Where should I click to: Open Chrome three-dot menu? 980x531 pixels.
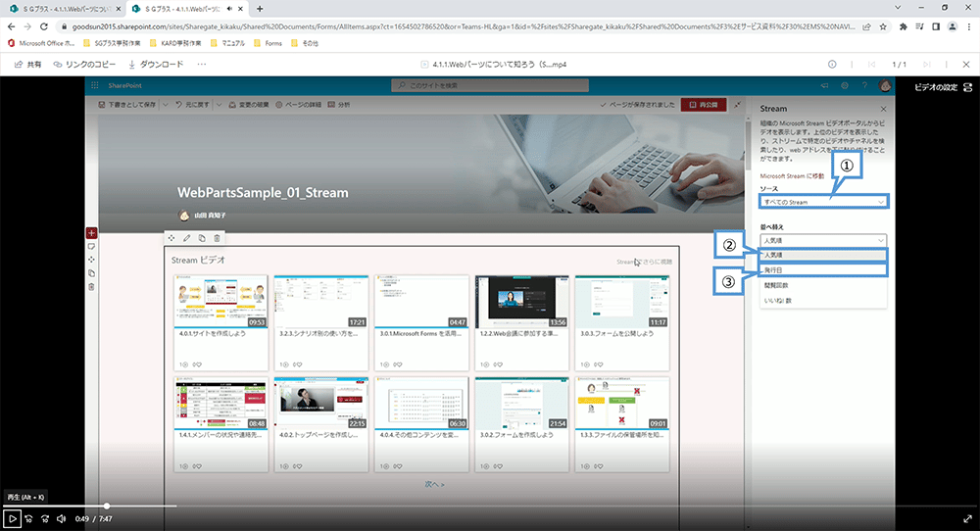tap(970, 26)
